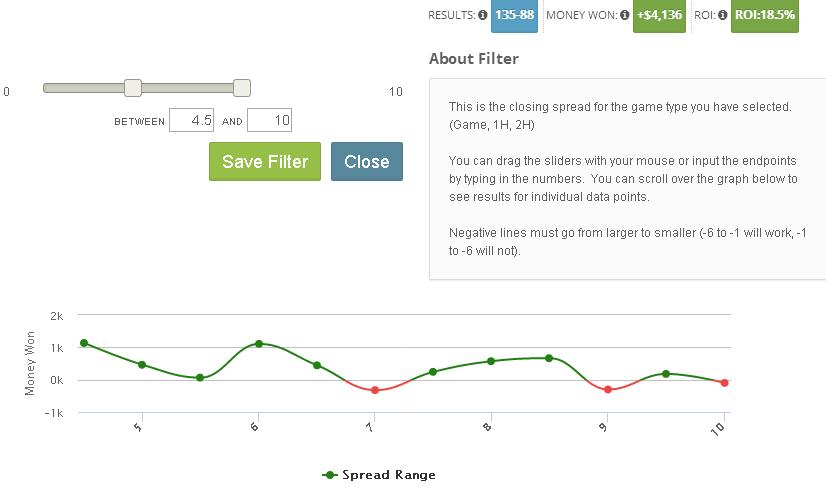Click the info icon next to ROI

[x=722, y=15]
